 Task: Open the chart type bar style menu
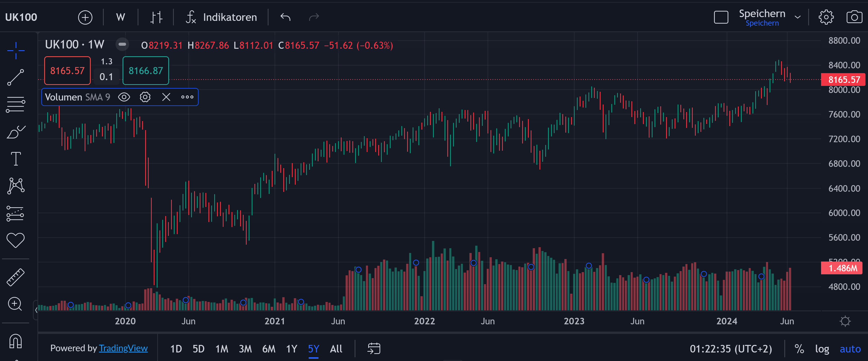click(156, 17)
